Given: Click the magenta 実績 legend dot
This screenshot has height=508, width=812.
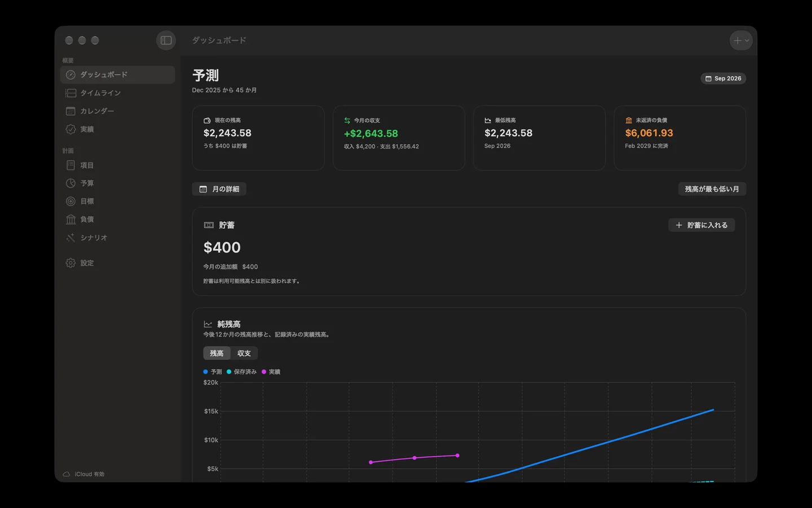Looking at the screenshot, I should (x=264, y=372).
